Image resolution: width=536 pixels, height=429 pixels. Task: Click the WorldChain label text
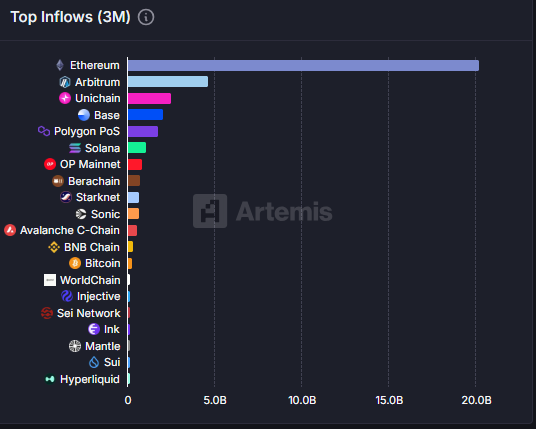click(90, 280)
